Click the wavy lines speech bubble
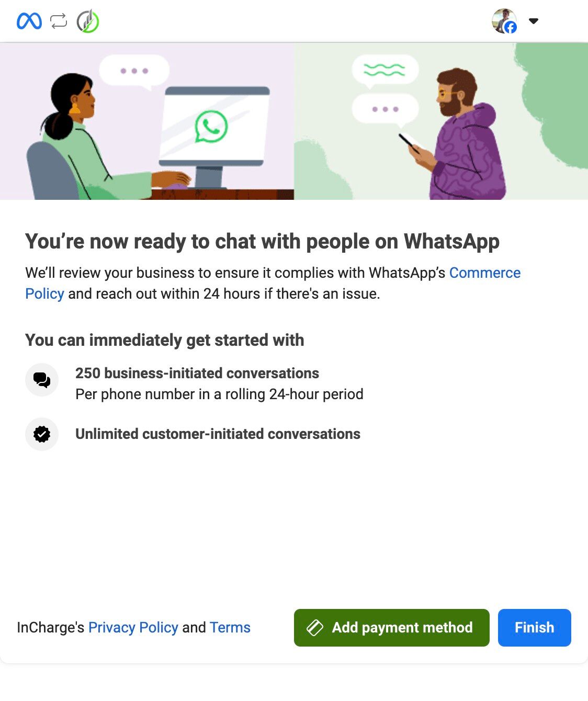588x701 pixels. pyautogui.click(x=385, y=70)
